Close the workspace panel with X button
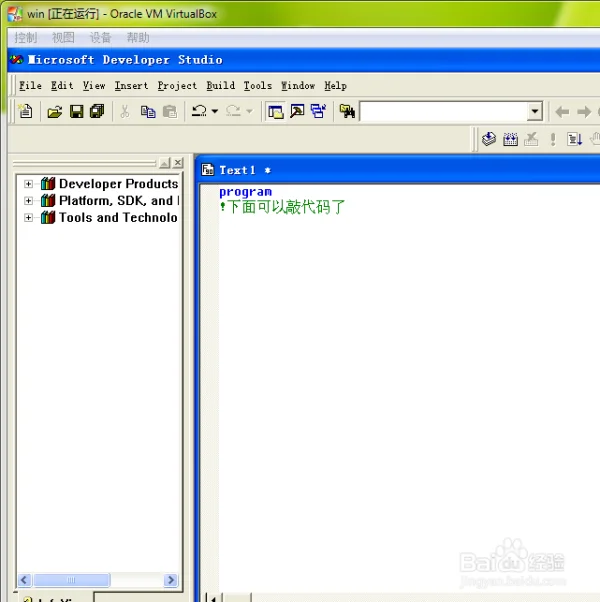 [178, 163]
